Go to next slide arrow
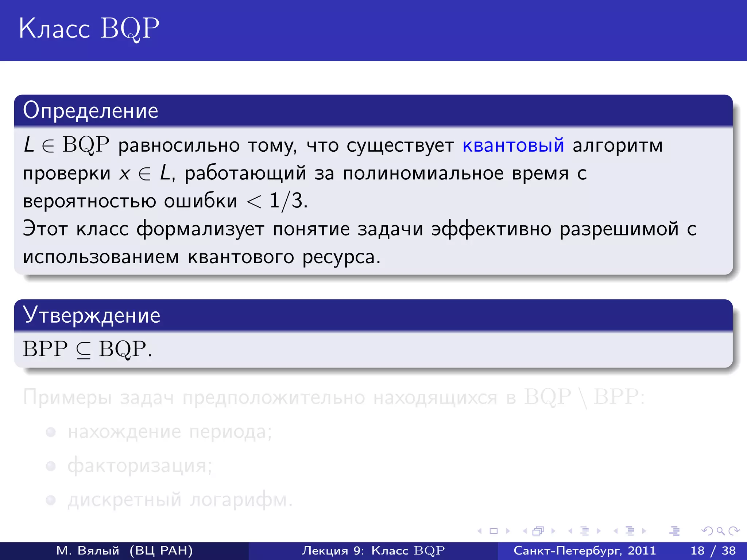747x560 pixels. tap(508, 531)
